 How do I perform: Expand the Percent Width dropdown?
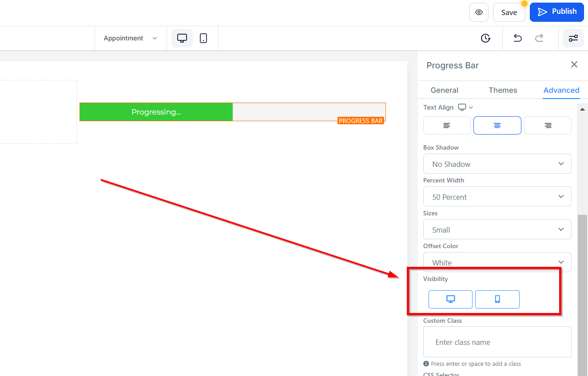click(497, 197)
